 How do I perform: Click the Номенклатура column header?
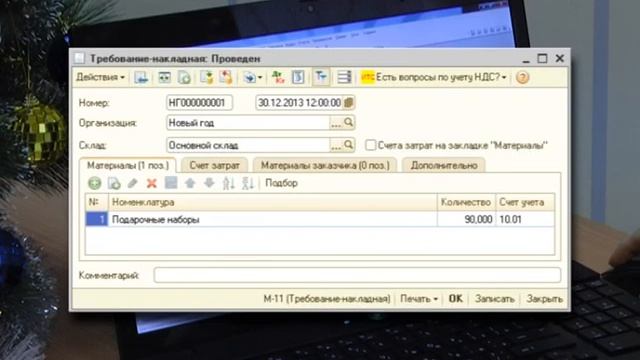point(273,202)
